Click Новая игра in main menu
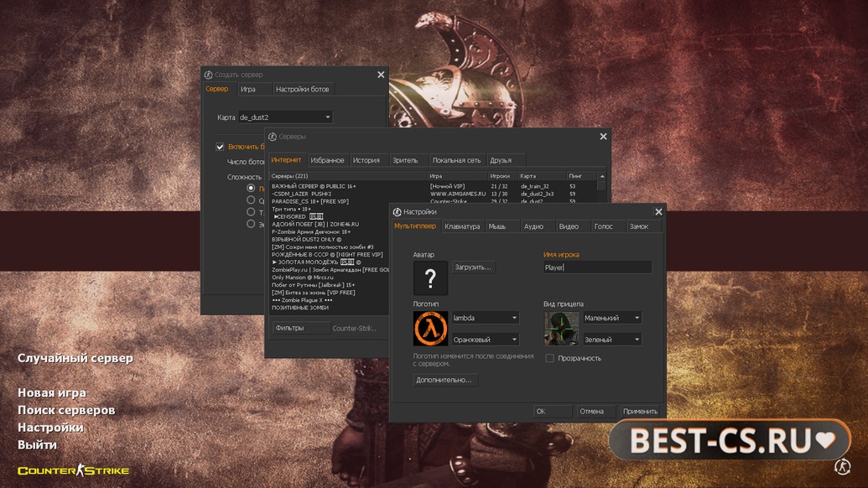This screenshot has width=868, height=488. coord(52,393)
